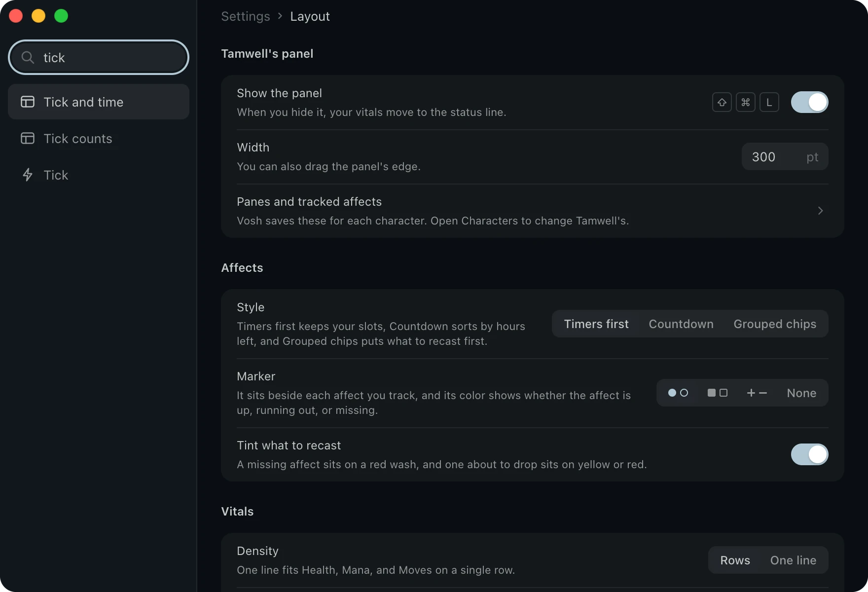Click the Density setting label

[x=257, y=551]
